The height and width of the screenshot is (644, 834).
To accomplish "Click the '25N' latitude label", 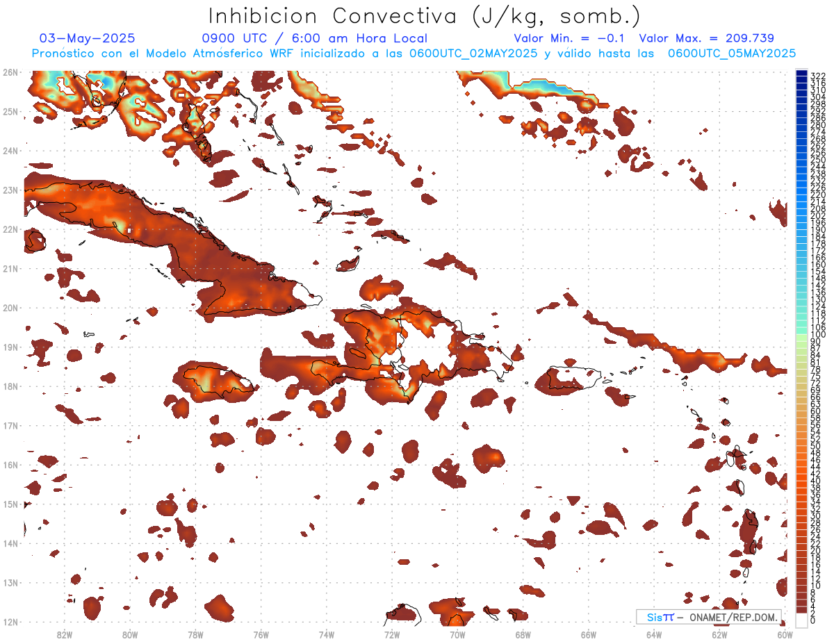I will pyautogui.click(x=10, y=111).
